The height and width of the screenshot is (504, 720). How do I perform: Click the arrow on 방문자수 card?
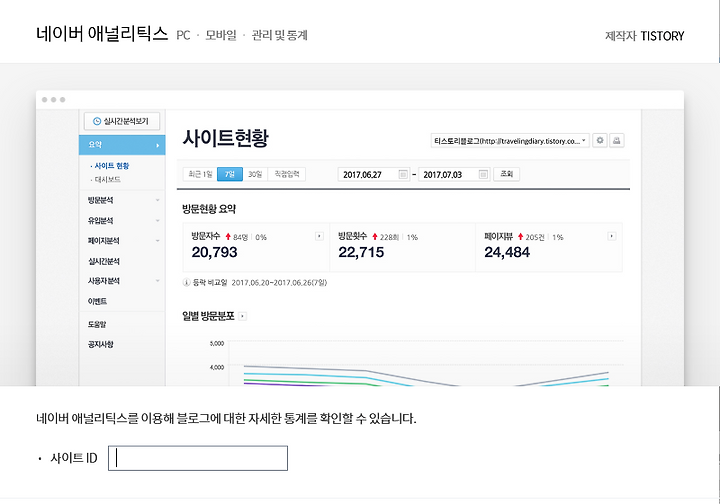(319, 236)
